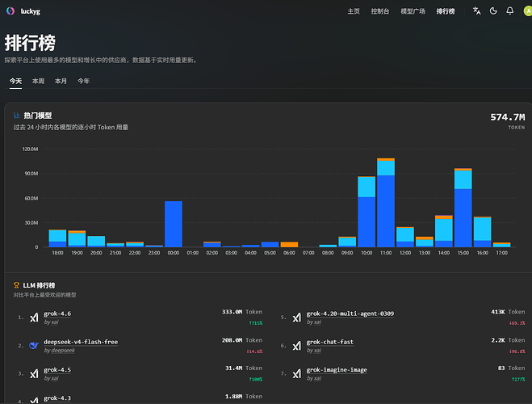Open the grok-4.20-multi-agent-0309 link

(x=350, y=314)
